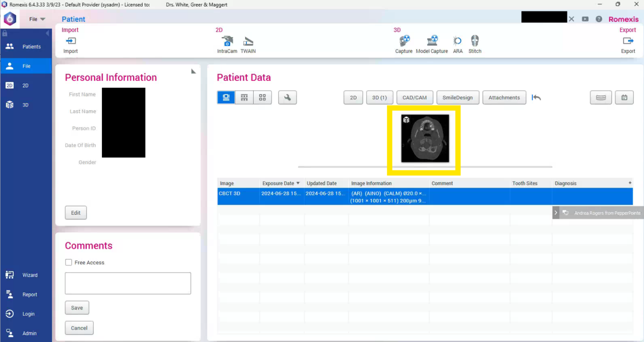Open the File dropdown menu
644x342 pixels.
[37, 19]
